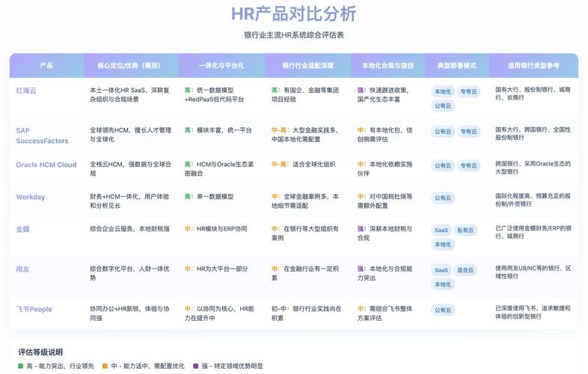Click cell 中：HR模块与ERP协同
Image resolution: width=588 pixels, height=374 pixels.
point(215,229)
